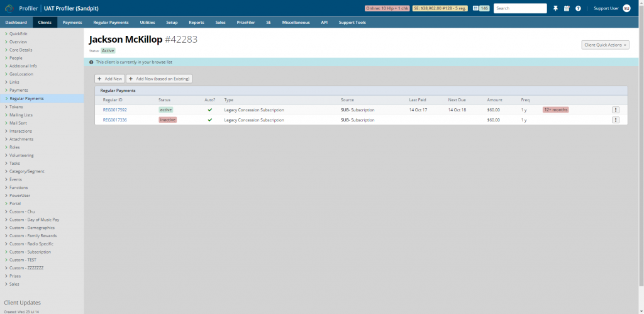Open the help question mark icon

(x=579, y=8)
